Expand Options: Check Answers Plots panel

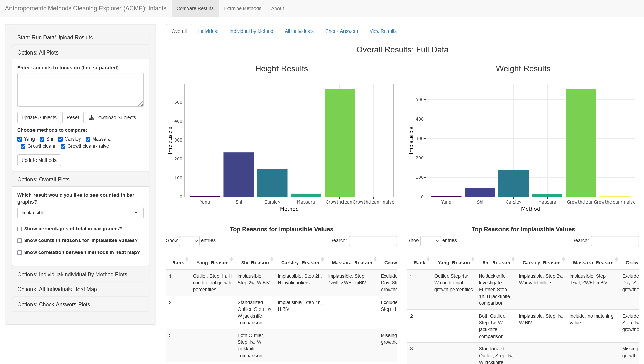[x=81, y=305]
